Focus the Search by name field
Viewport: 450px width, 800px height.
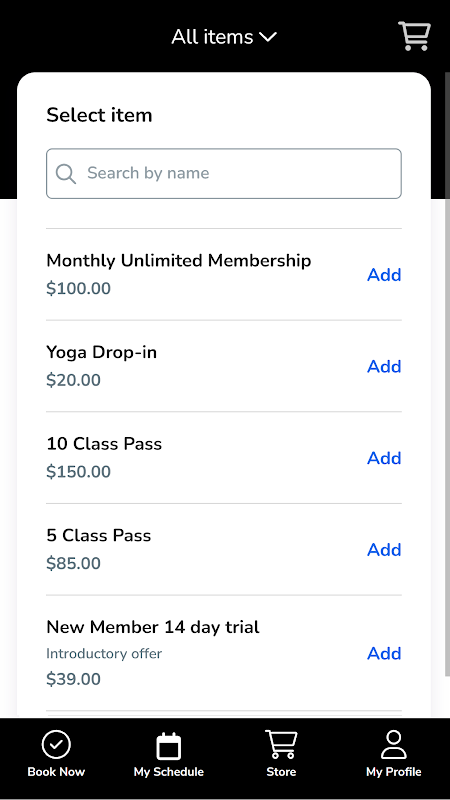224,173
